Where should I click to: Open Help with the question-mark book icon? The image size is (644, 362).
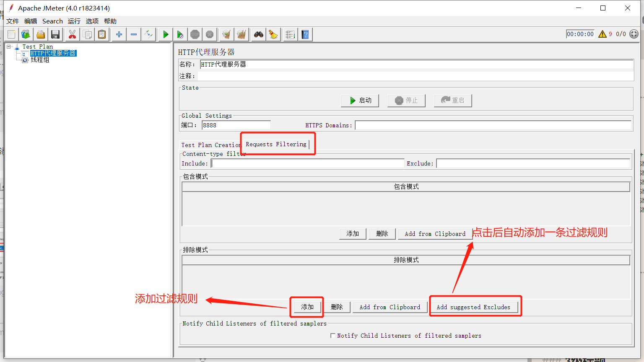coord(305,34)
